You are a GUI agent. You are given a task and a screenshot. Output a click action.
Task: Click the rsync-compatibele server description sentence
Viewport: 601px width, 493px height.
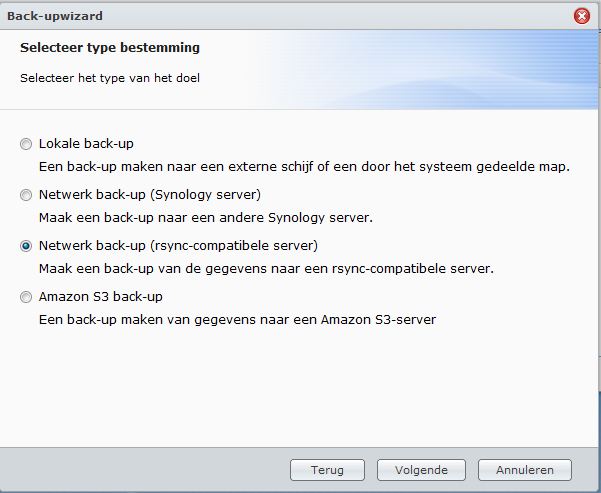(x=266, y=269)
